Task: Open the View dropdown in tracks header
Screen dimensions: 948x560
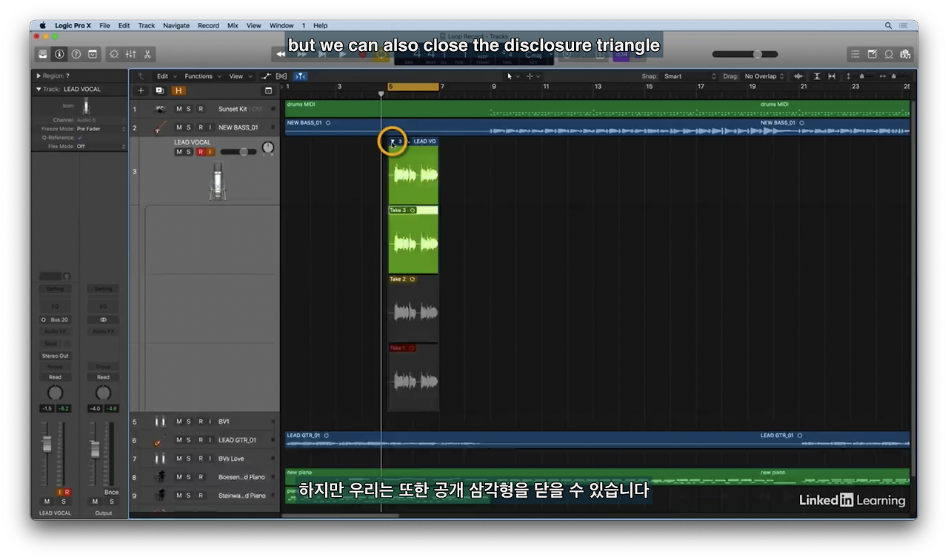Action: (239, 76)
